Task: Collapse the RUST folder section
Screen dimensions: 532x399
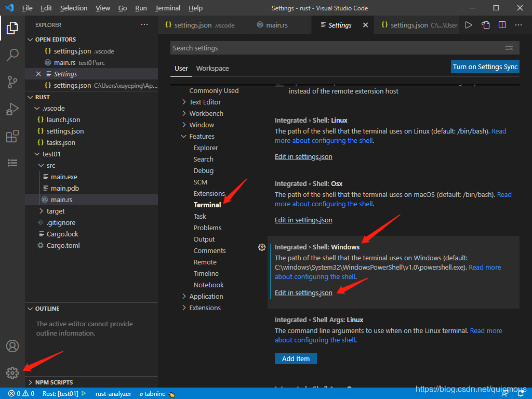Action: 30,97
